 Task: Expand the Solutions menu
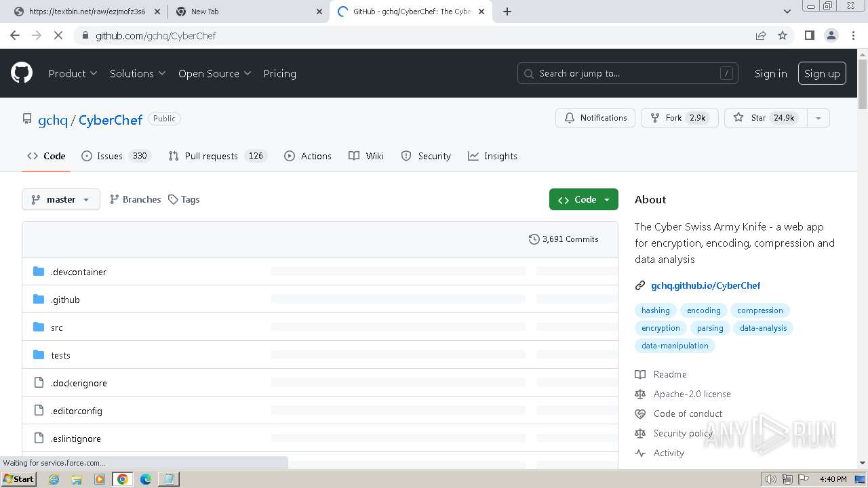click(138, 73)
